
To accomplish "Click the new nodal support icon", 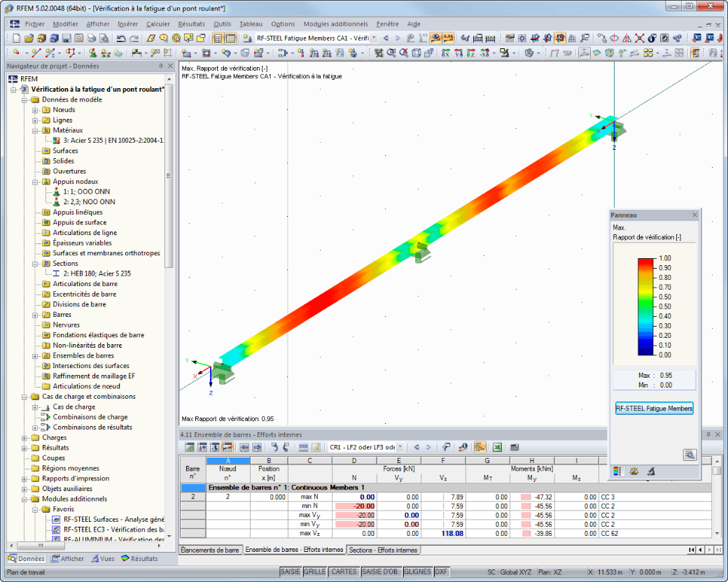I will click(93, 53).
